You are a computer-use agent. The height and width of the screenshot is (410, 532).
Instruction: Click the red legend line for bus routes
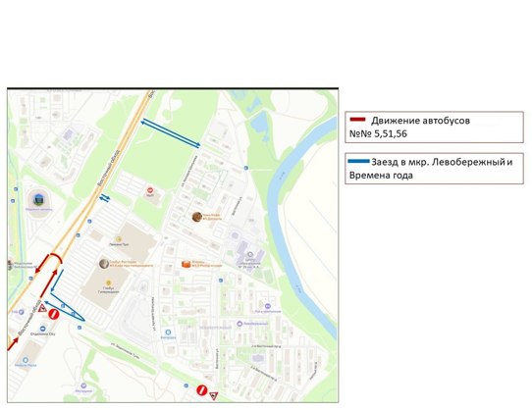357,119
